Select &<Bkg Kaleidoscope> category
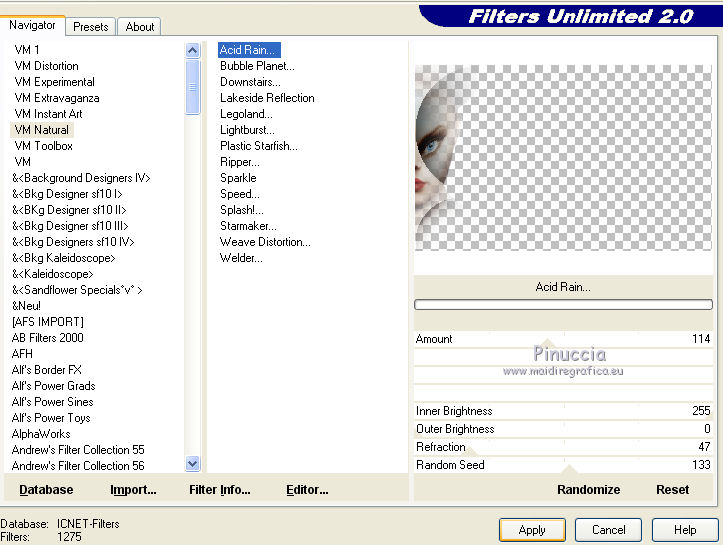723x545 pixels. [63, 258]
